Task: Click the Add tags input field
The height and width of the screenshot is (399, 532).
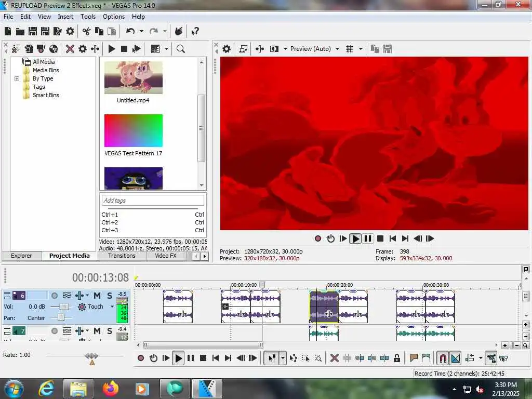Action: click(153, 200)
